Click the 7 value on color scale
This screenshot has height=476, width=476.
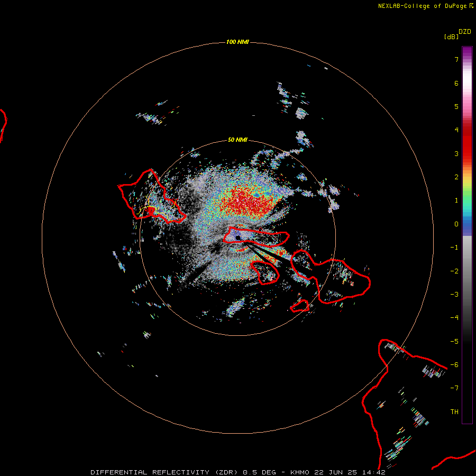click(x=456, y=59)
